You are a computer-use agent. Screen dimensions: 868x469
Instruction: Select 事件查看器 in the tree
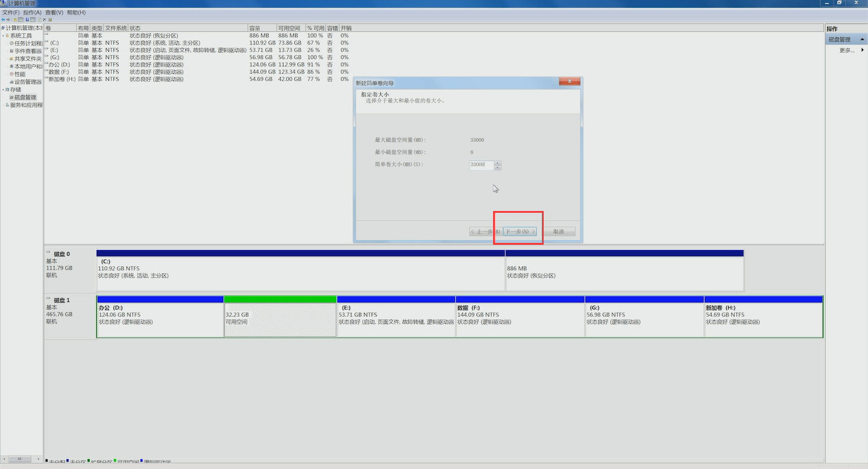pyautogui.click(x=27, y=51)
